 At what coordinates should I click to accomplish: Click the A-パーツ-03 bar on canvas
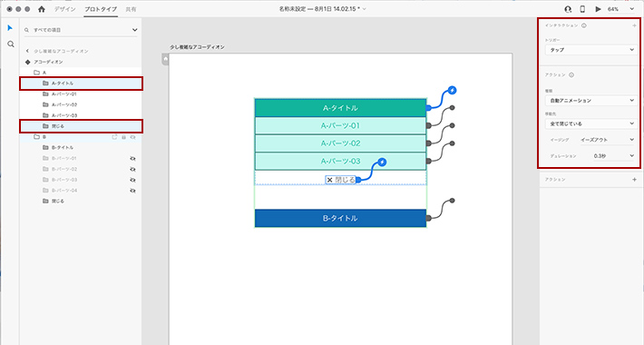point(340,162)
